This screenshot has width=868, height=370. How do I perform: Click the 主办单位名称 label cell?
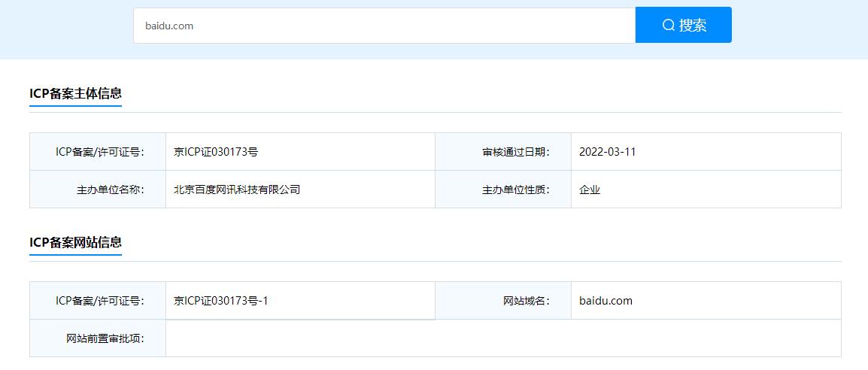pos(98,190)
